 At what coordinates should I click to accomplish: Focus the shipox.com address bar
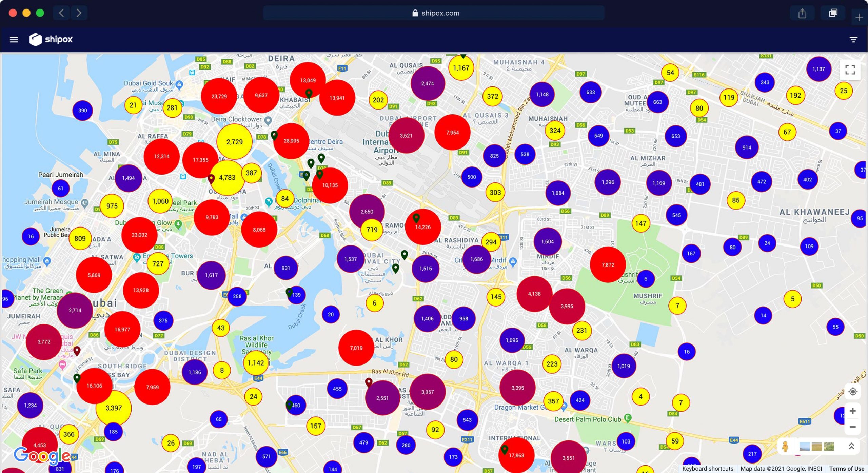(x=434, y=13)
